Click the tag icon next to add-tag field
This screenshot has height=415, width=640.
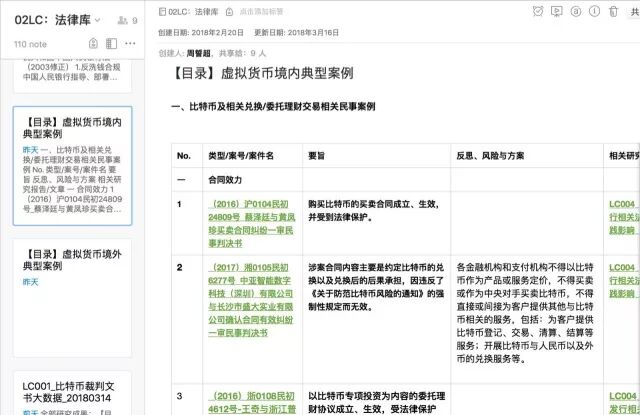click(229, 12)
